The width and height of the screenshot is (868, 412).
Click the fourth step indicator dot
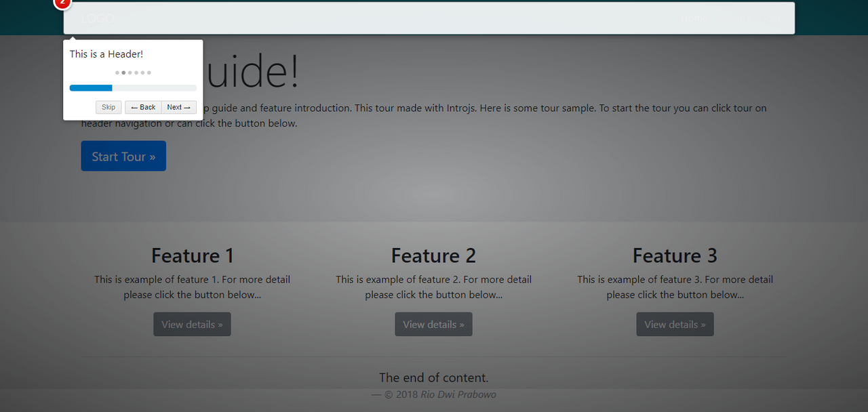click(136, 73)
